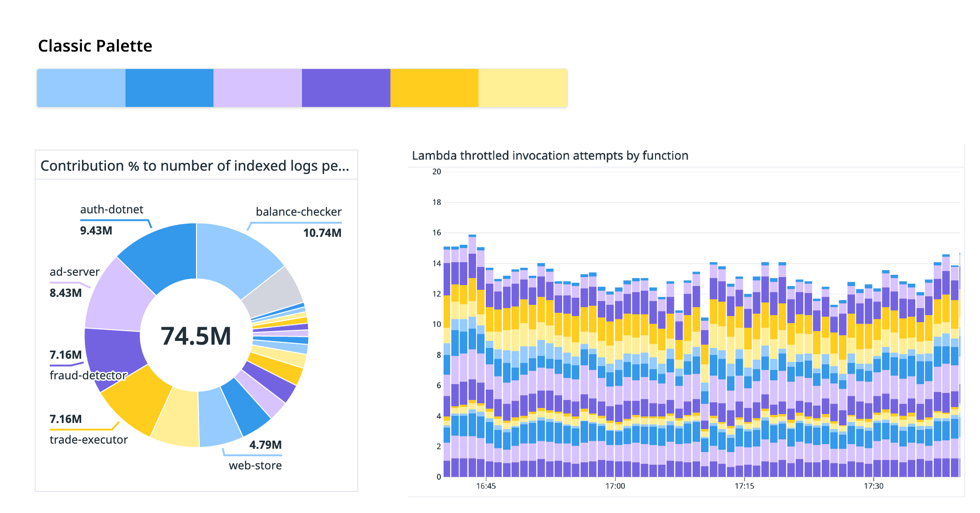Select the light blue swatch in the palette
This screenshot has height=513, width=980.
pyautogui.click(x=81, y=88)
